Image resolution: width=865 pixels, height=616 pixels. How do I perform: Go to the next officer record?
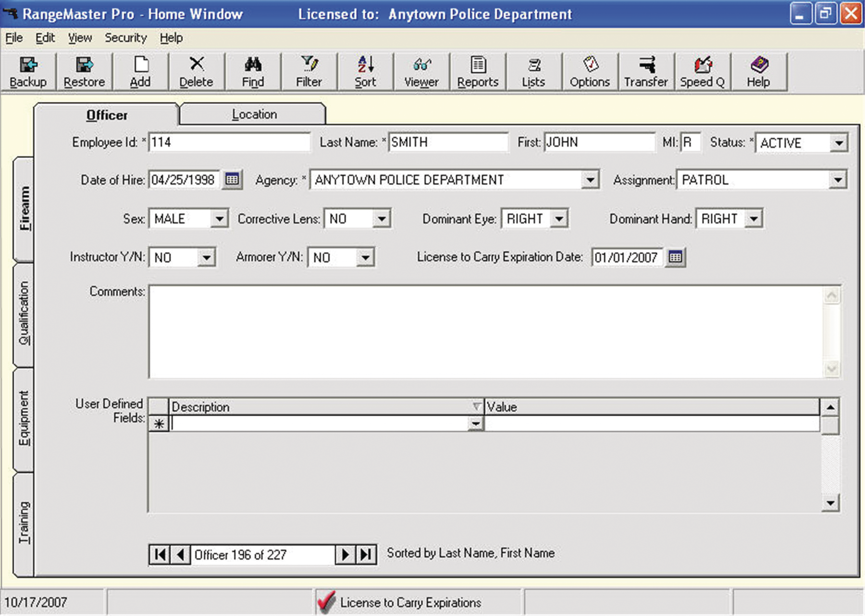345,555
